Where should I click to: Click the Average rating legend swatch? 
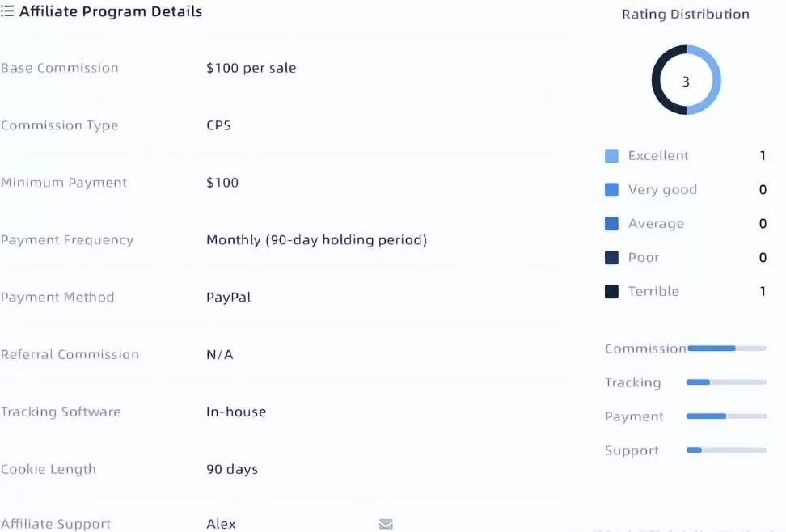pos(611,224)
